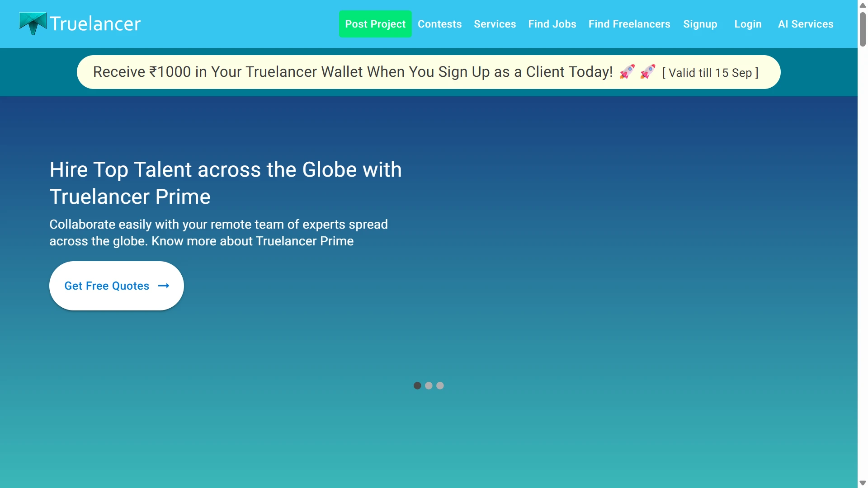Click the first rocket emoji in banner

click(627, 72)
